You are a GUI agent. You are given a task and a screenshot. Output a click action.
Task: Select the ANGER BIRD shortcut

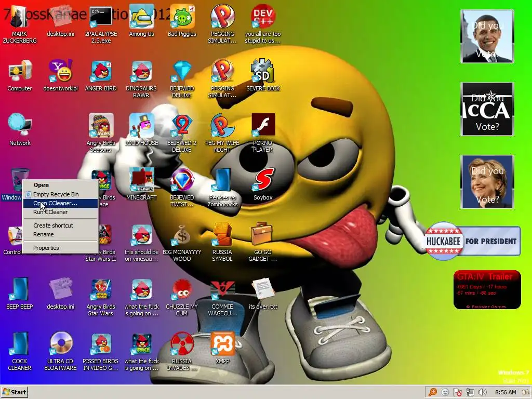coord(101,75)
